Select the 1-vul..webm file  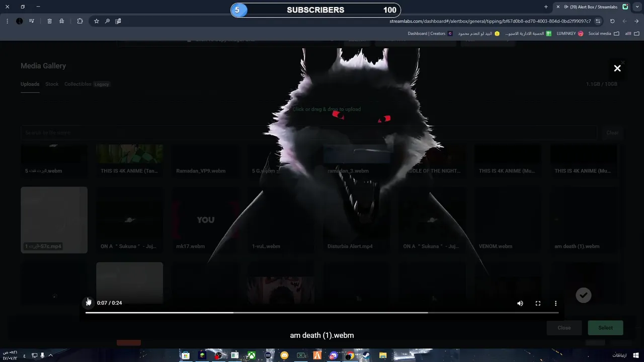click(281, 220)
